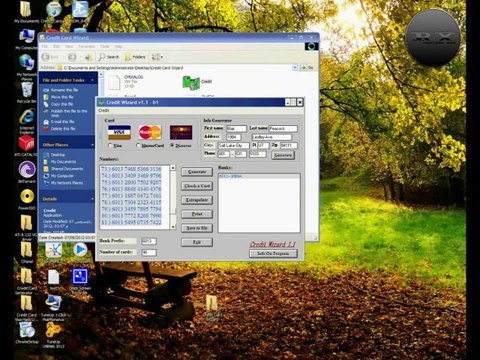
Task: Click the Up folder icon in Explorer
Action: [88, 57]
